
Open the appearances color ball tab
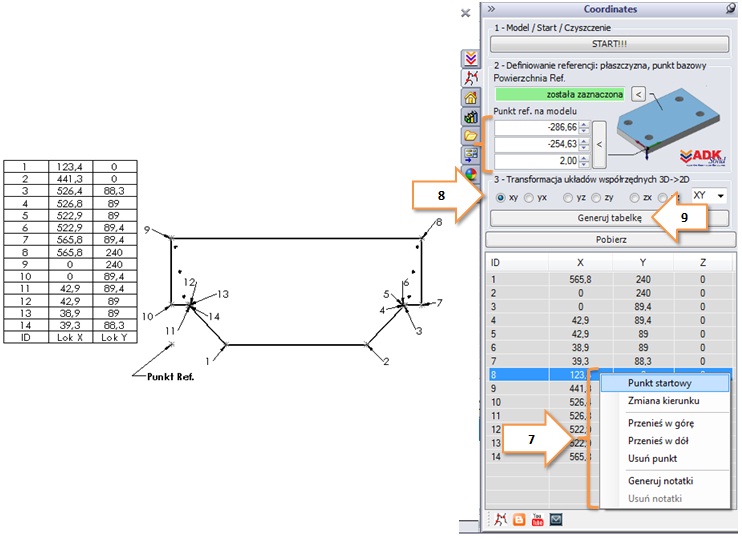(x=470, y=174)
